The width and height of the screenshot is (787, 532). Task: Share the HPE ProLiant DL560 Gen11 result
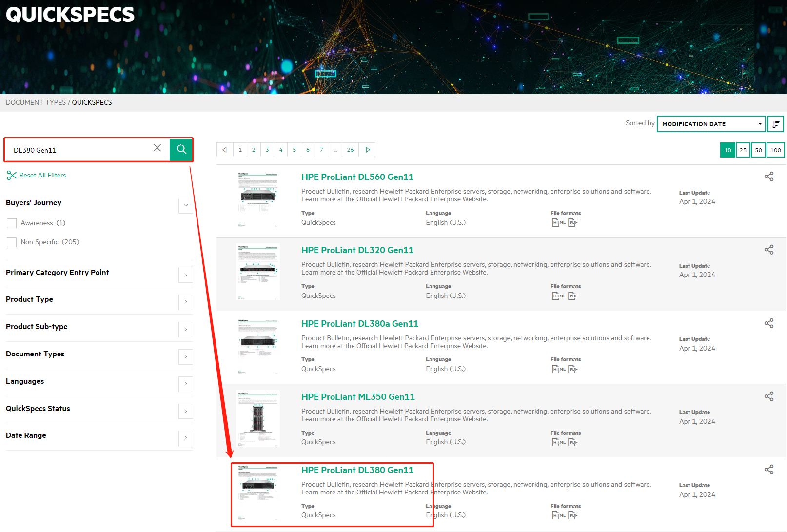tap(769, 177)
